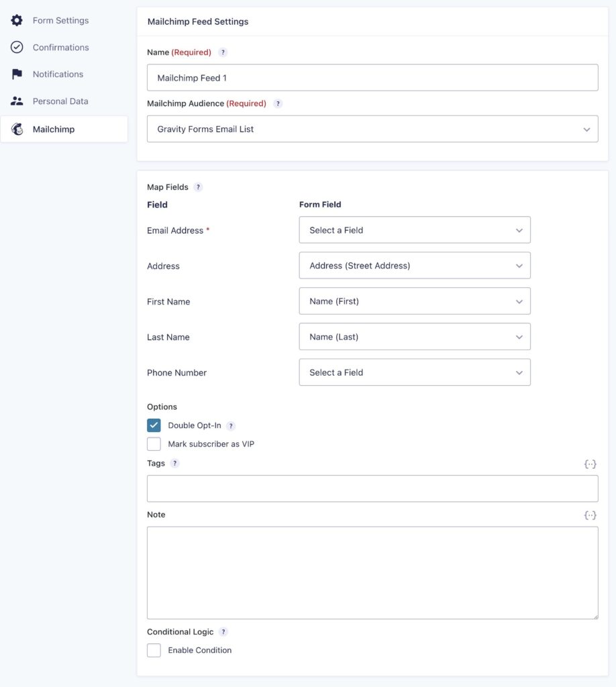
Task: Uncheck the Double Opt-In checkbox
Action: (154, 425)
